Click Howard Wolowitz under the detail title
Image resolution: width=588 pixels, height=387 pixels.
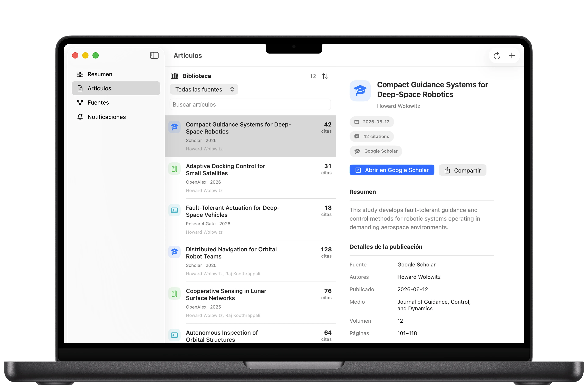tap(398, 106)
